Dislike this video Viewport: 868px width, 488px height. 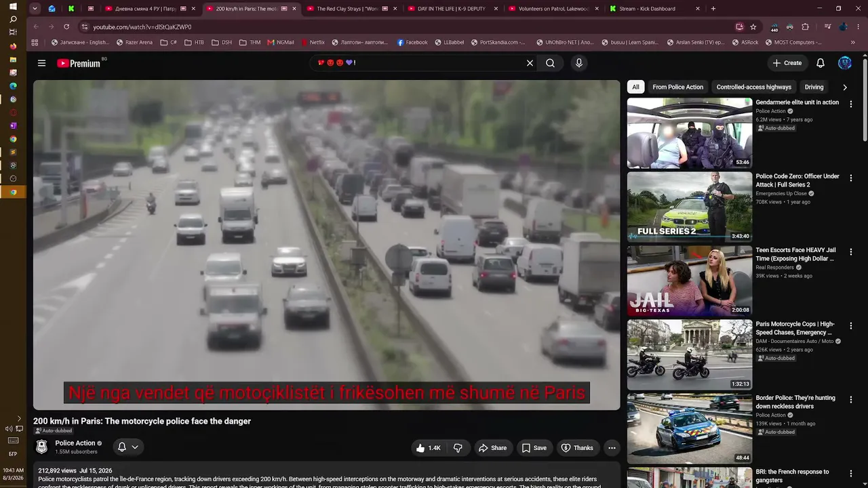point(458,448)
